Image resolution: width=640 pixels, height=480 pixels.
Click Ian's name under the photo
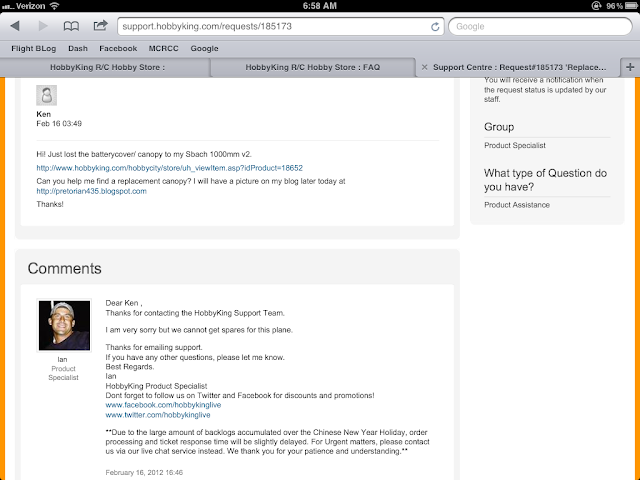tap(62, 360)
